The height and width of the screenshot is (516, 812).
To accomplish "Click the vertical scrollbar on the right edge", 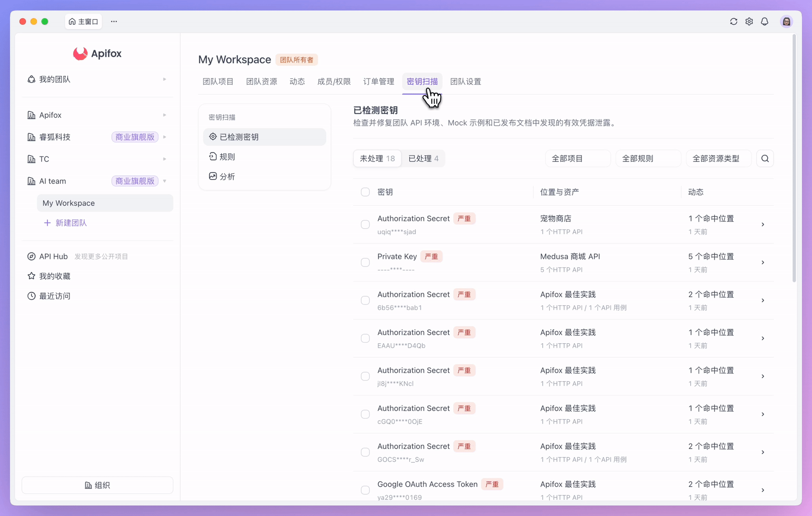I will (x=794, y=159).
